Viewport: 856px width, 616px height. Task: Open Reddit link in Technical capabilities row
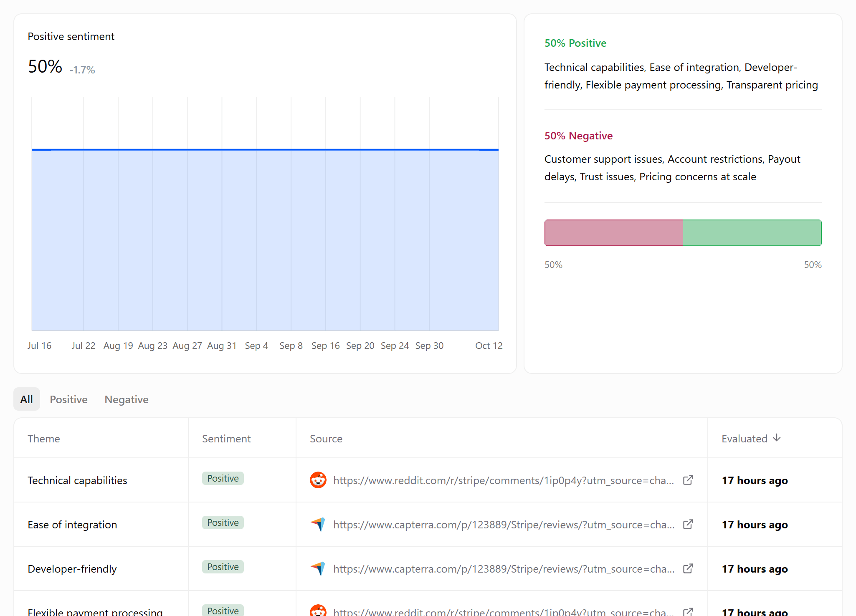pos(504,480)
